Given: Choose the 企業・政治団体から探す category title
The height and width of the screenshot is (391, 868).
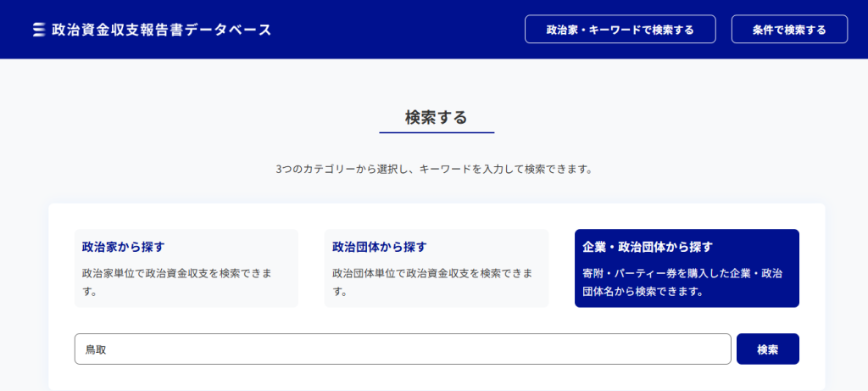Looking at the screenshot, I should (648, 247).
